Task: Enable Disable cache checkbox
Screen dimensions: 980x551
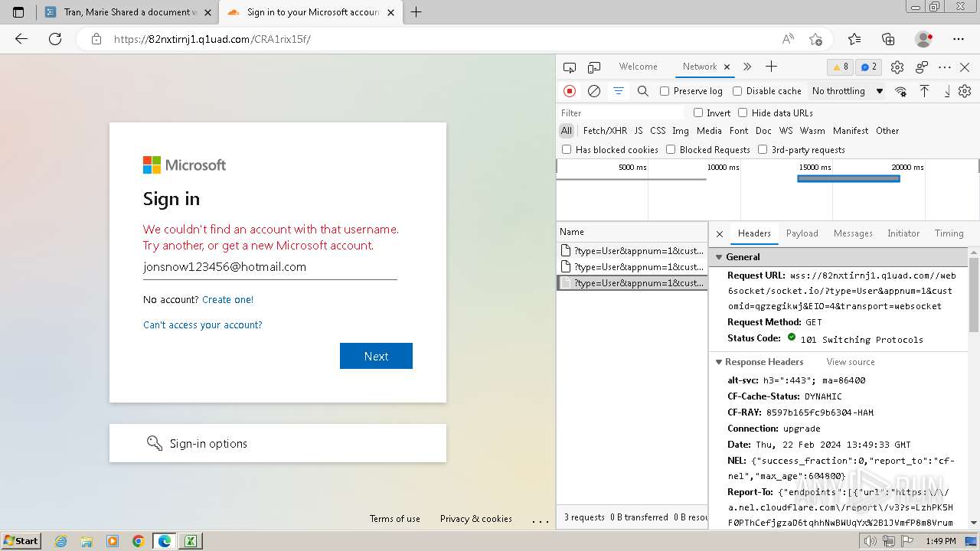Action: click(737, 91)
